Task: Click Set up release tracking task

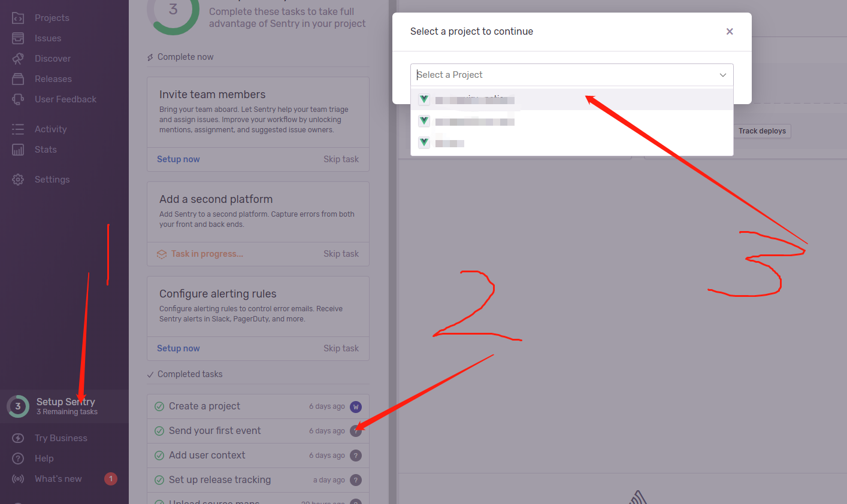Action: coord(258,480)
